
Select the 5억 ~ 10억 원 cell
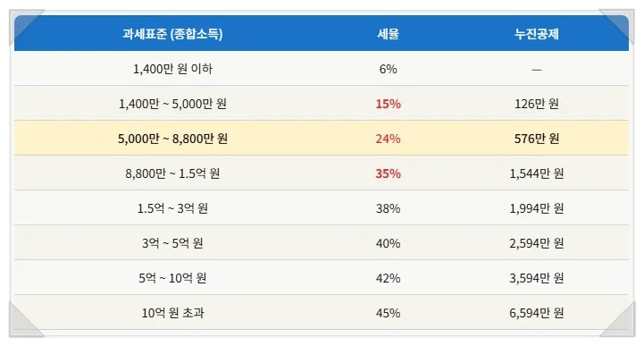(x=172, y=278)
